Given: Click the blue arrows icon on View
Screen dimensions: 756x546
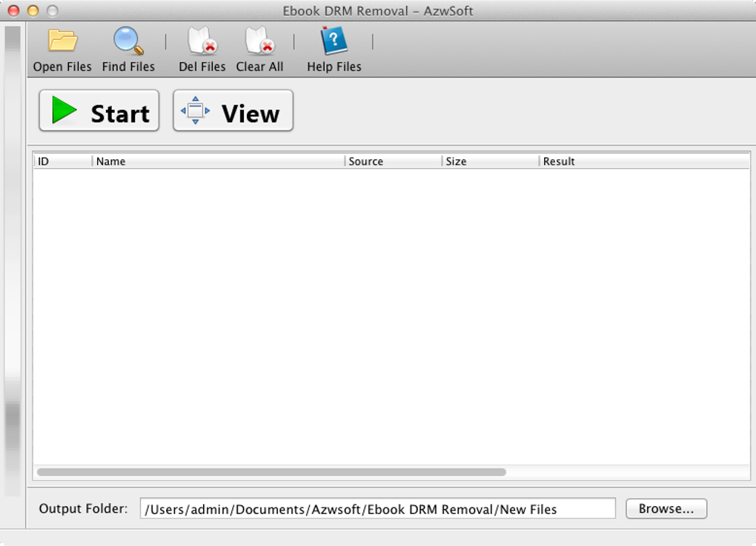Looking at the screenshot, I should [x=195, y=110].
